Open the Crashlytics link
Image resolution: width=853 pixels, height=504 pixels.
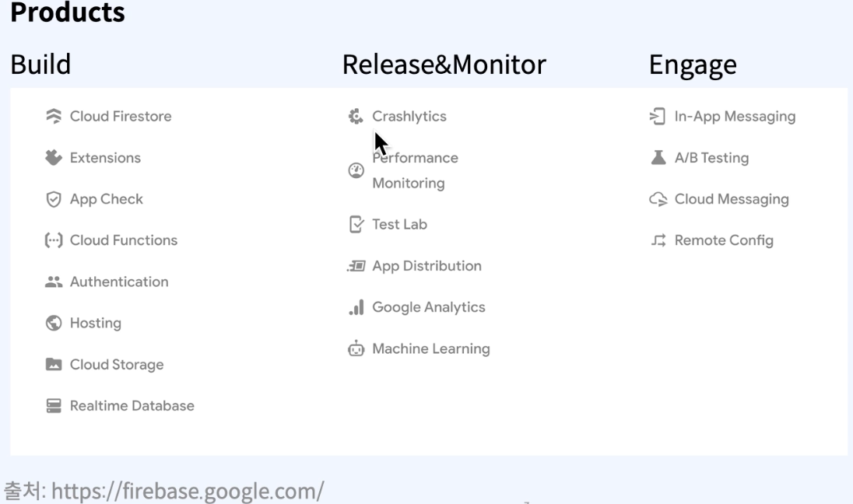tap(409, 117)
